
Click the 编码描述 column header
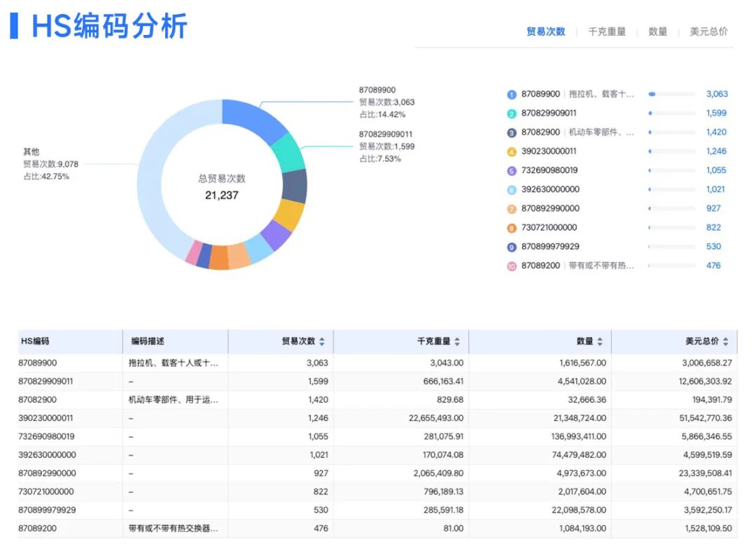[148, 341]
